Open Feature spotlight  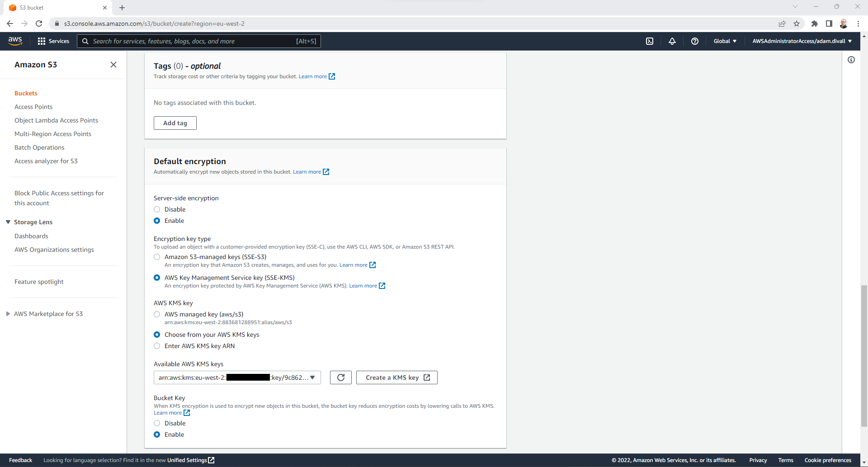click(39, 282)
